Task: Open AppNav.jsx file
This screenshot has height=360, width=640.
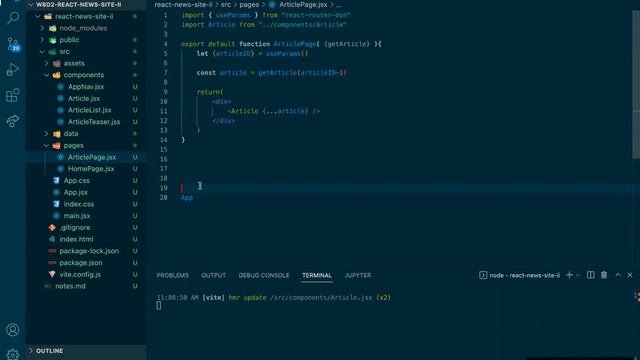Action: coord(86,87)
